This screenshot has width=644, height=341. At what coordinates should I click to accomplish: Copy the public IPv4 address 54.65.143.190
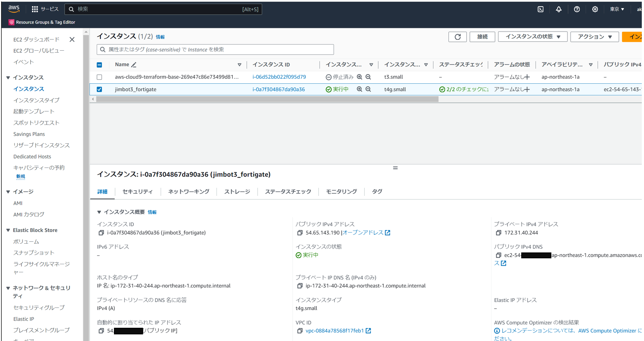(x=300, y=233)
